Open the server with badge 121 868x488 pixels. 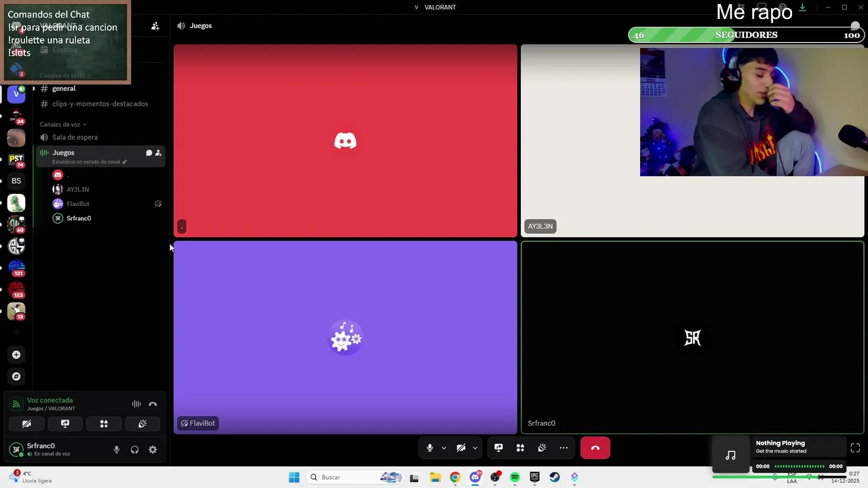pyautogui.click(x=16, y=268)
